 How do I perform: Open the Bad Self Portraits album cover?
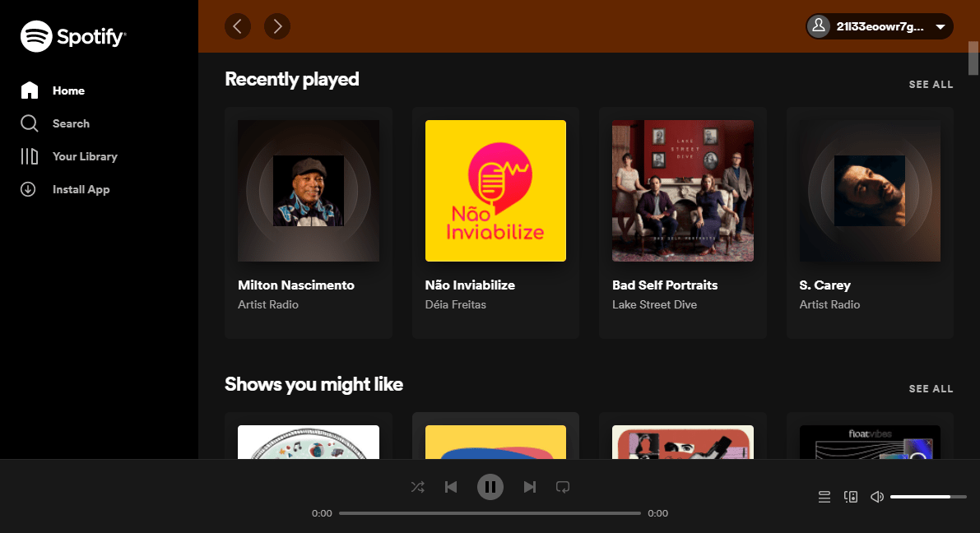click(682, 191)
